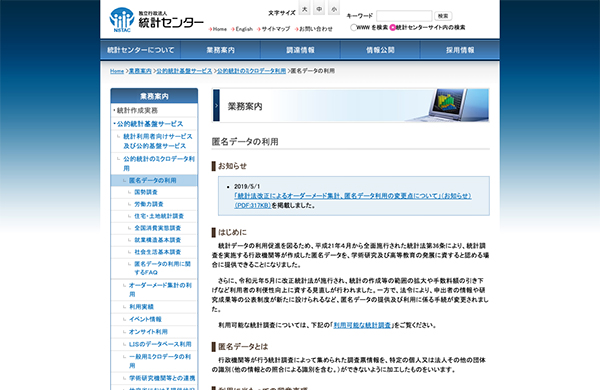Viewport: 600px width, 390px height.
Task: Open LISのデータベース利用 sidebar item
Action: pyautogui.click(x=160, y=344)
